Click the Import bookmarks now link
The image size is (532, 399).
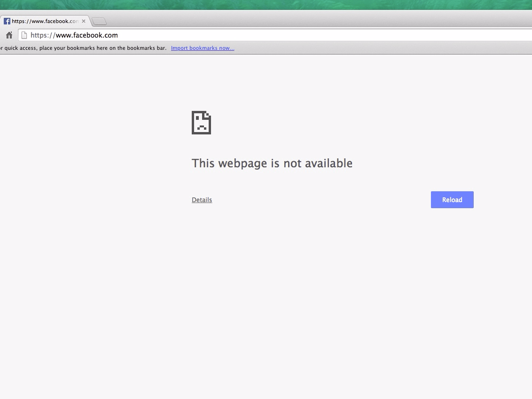(x=203, y=48)
